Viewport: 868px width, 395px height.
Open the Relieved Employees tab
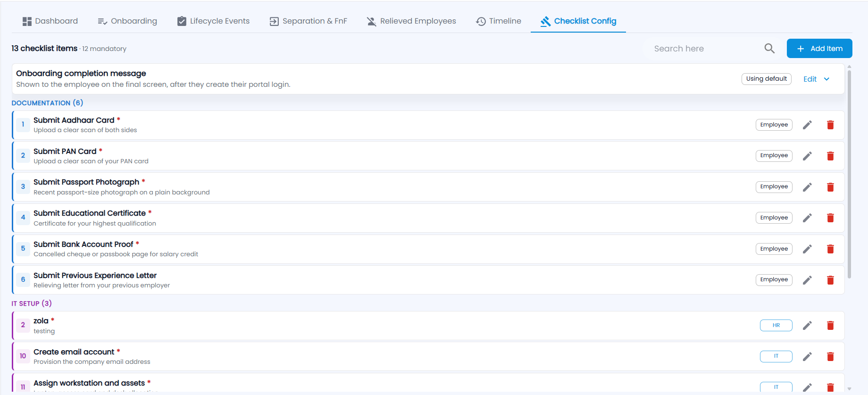pos(411,21)
